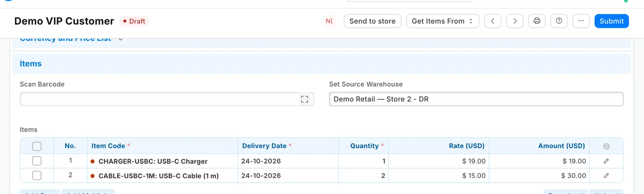
Task: Collapse the Items section header
Action: pos(321,64)
